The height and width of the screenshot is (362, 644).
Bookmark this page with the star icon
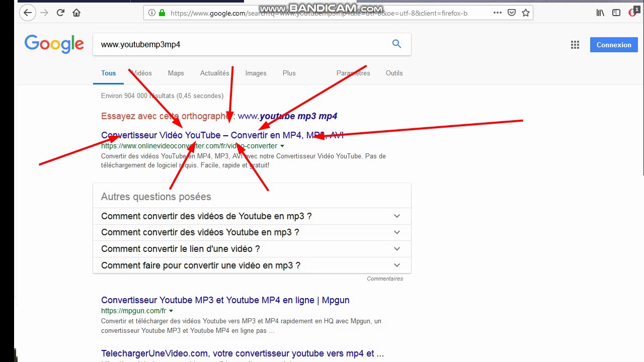526,13
